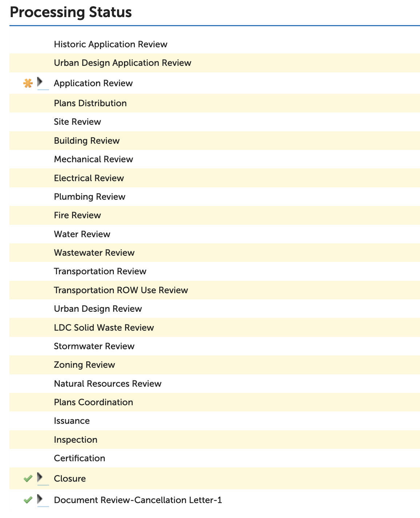The height and width of the screenshot is (518, 420).
Task: Select the Mechanical Review row
Action: pyautogui.click(x=215, y=159)
